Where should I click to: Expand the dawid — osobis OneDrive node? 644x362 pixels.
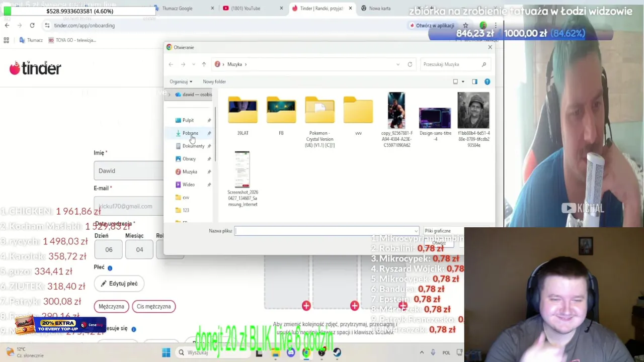pyautogui.click(x=169, y=95)
